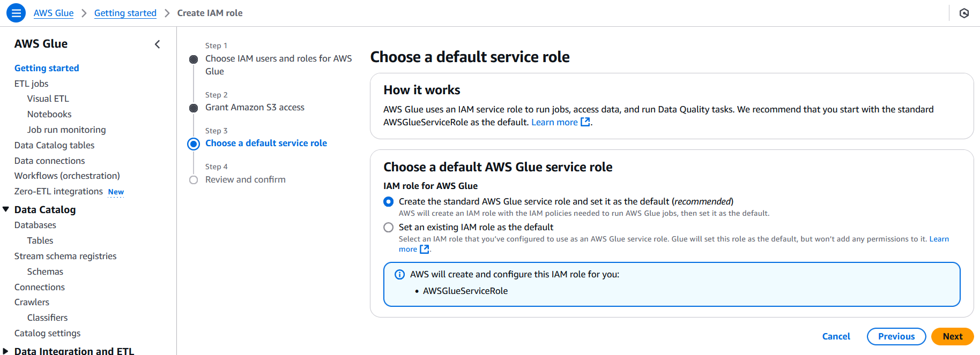
Task: Select 'Create the standard AWS Glue service role' option
Action: 388,202
